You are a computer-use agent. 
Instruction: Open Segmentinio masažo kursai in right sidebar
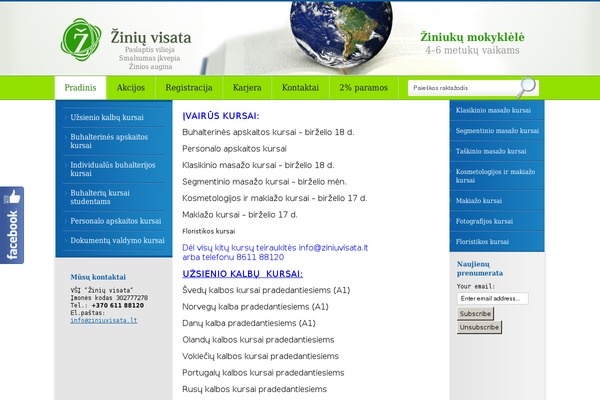[497, 131]
